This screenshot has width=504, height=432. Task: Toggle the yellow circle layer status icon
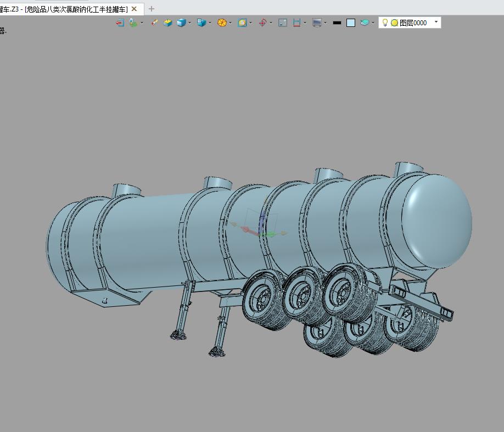[394, 23]
